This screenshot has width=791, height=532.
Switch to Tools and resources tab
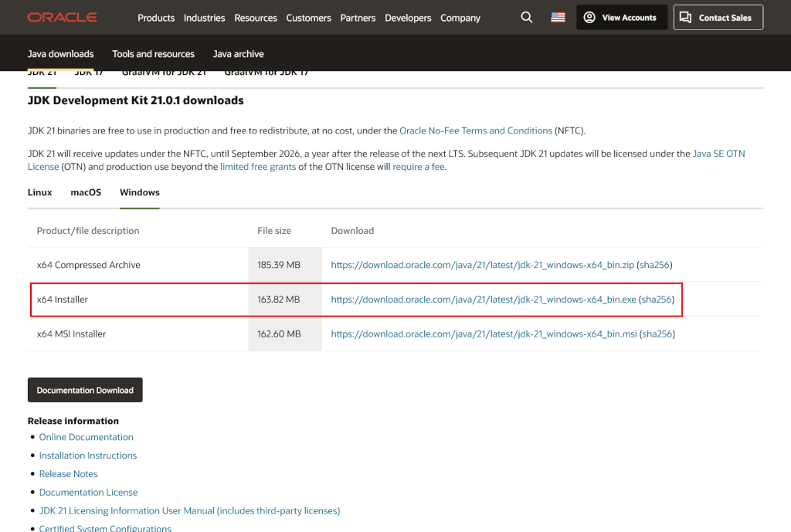coord(154,54)
